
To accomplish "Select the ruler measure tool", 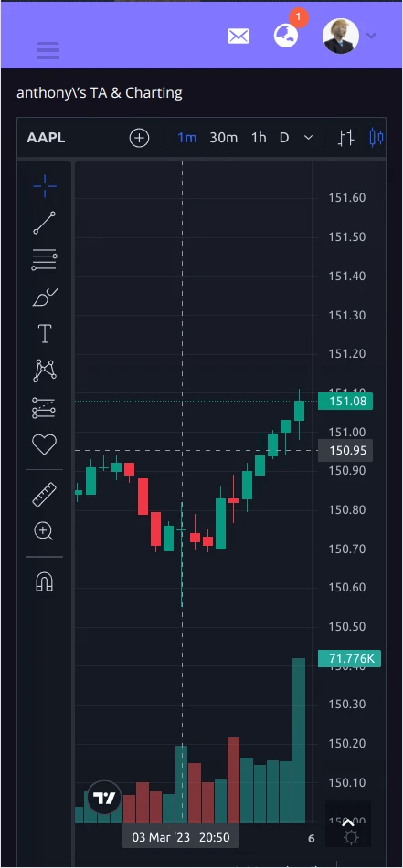I will [45, 495].
